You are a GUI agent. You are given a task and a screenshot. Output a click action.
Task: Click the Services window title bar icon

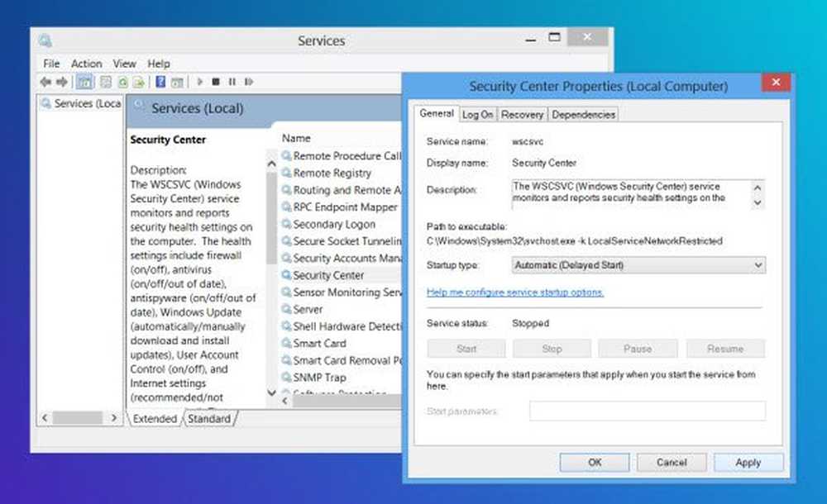(x=45, y=40)
